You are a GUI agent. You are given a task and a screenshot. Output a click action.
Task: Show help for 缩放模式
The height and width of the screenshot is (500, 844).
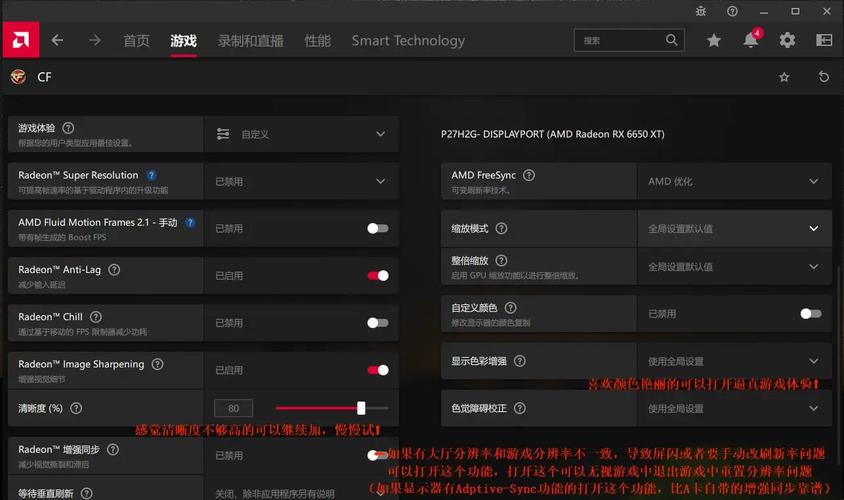tap(501, 228)
